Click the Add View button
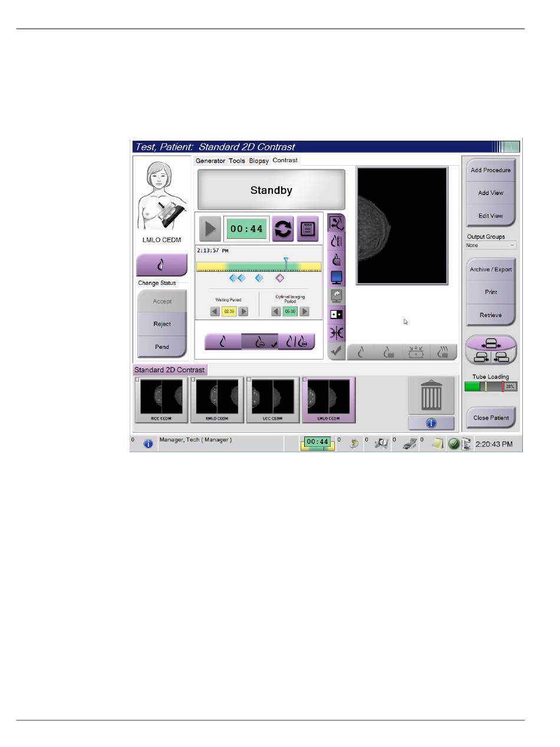This screenshot has width=560, height=747. [x=491, y=193]
